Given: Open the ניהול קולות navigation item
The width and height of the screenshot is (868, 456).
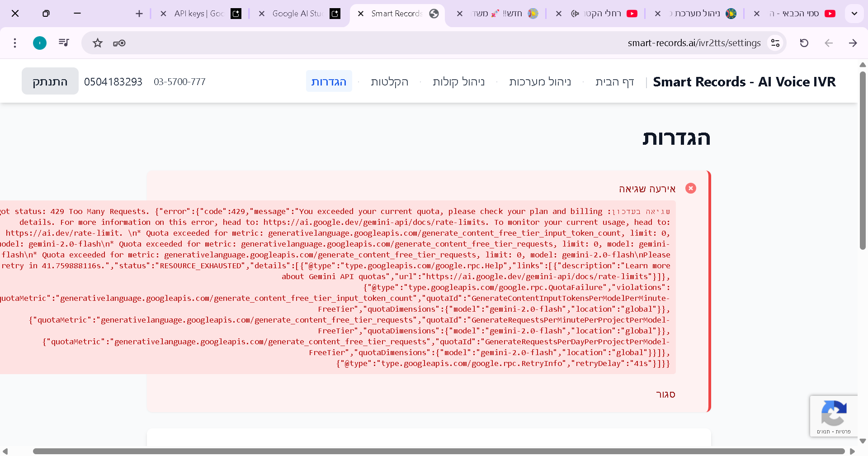Looking at the screenshot, I should (458, 82).
